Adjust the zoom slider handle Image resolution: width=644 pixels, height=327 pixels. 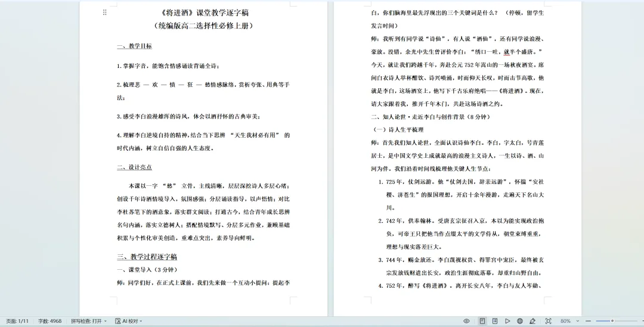pyautogui.click(x=612, y=321)
